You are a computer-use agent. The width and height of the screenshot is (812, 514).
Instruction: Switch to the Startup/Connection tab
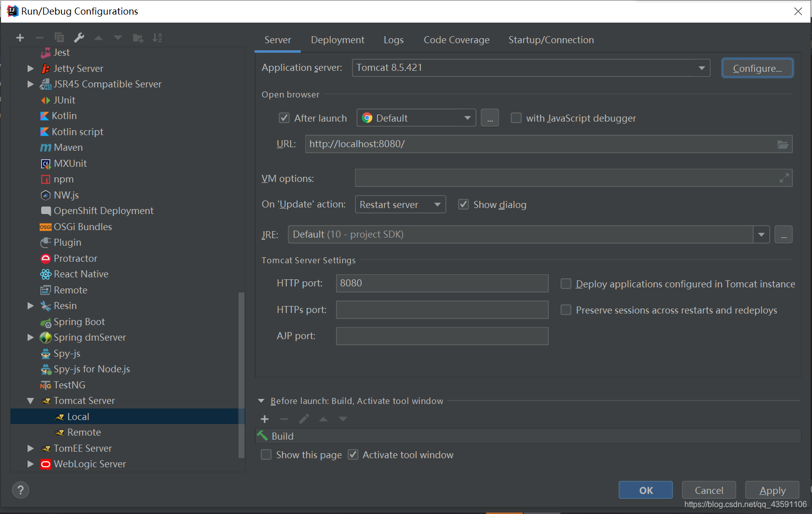551,40
